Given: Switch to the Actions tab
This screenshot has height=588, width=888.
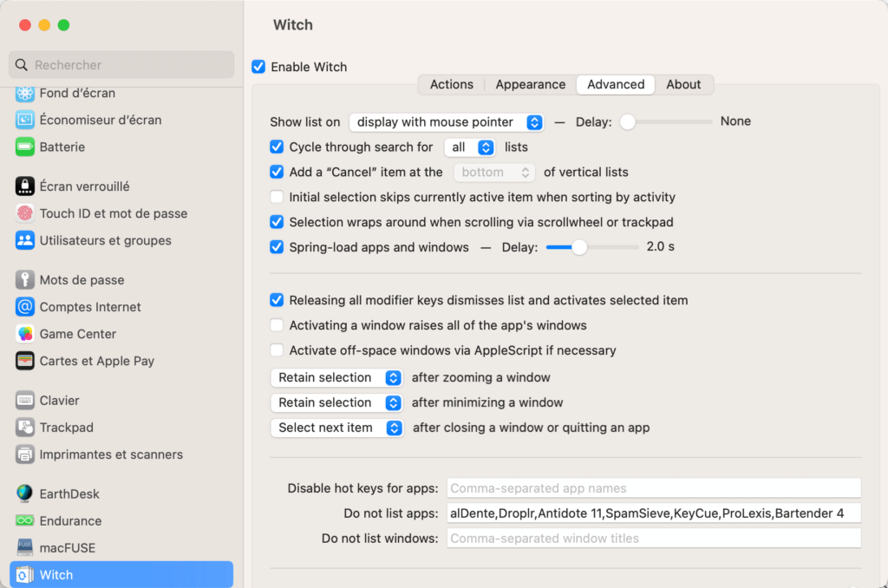Looking at the screenshot, I should click(x=452, y=84).
